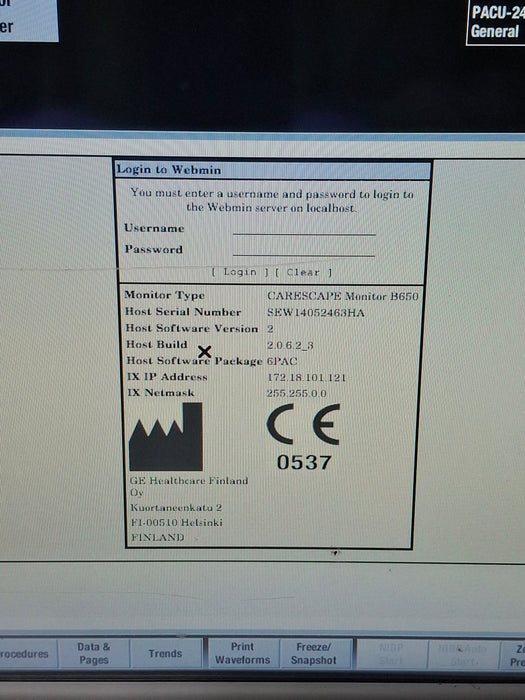
Task: Click host build value '2.0.6.2_3'
Action: [x=290, y=345]
